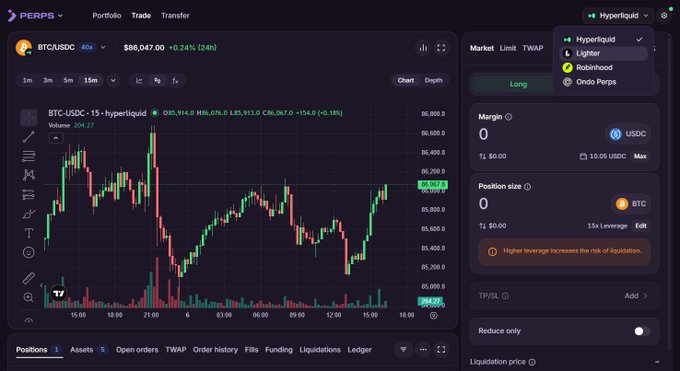Click the Margin info icon
The width and height of the screenshot is (680, 371).
click(x=509, y=117)
